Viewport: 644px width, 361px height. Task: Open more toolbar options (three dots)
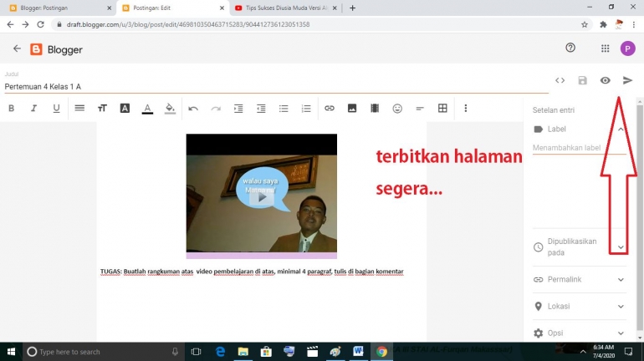(x=465, y=109)
